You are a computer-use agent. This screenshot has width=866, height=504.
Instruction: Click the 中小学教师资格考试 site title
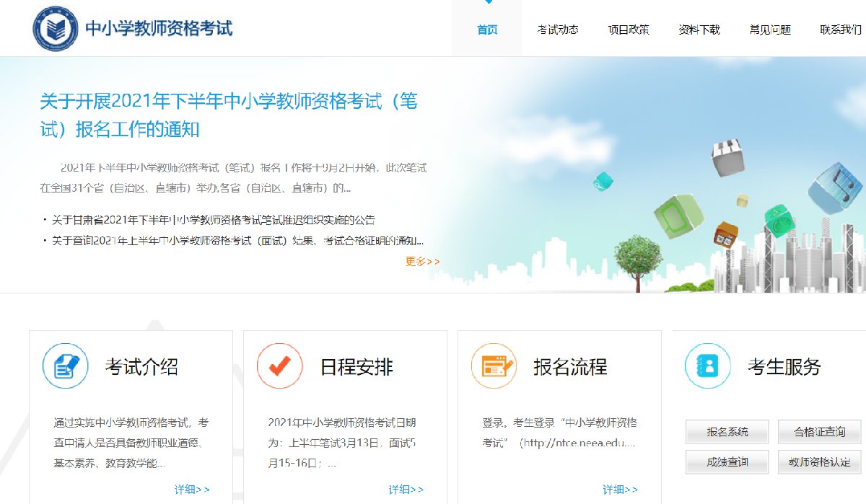[x=159, y=29]
